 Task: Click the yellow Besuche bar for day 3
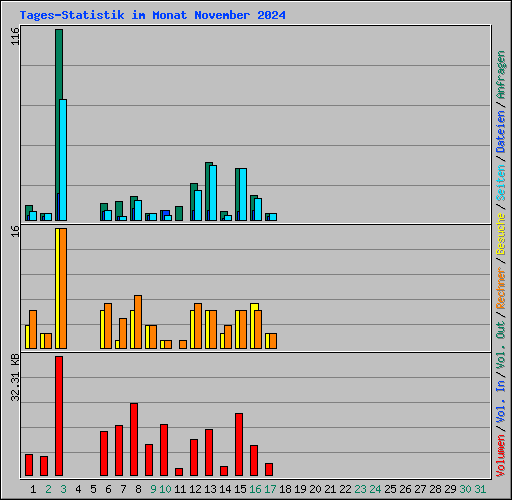coord(57,289)
